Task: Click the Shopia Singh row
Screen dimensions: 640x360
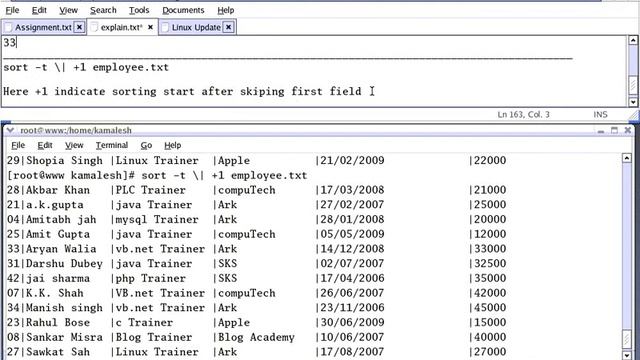Action: point(257,161)
